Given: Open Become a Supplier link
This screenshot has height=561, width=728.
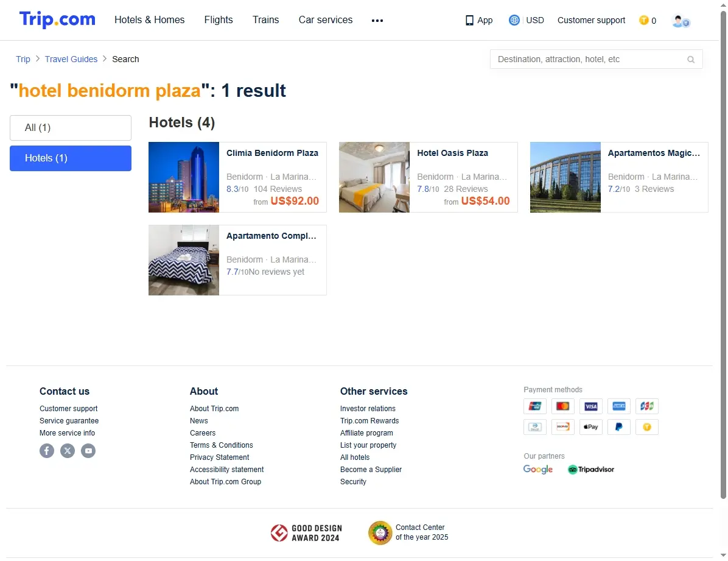Looking at the screenshot, I should (371, 470).
